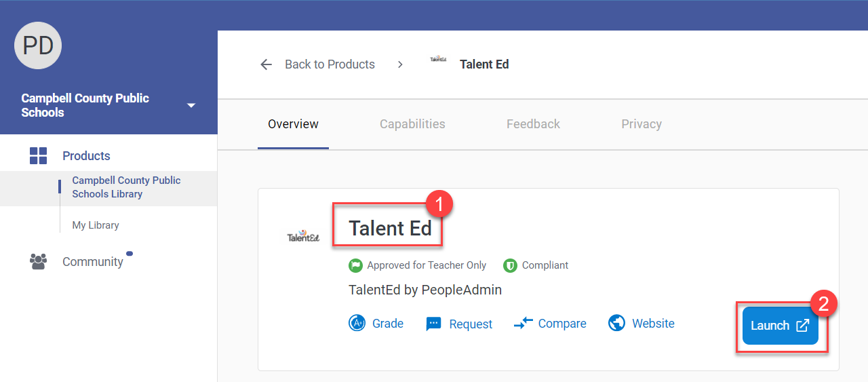
Task: Click the green Approved flag icon
Action: coord(355,265)
